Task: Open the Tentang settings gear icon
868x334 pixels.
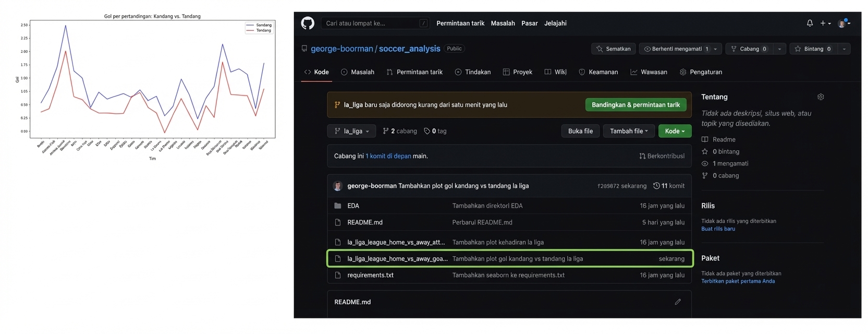Action: [821, 97]
